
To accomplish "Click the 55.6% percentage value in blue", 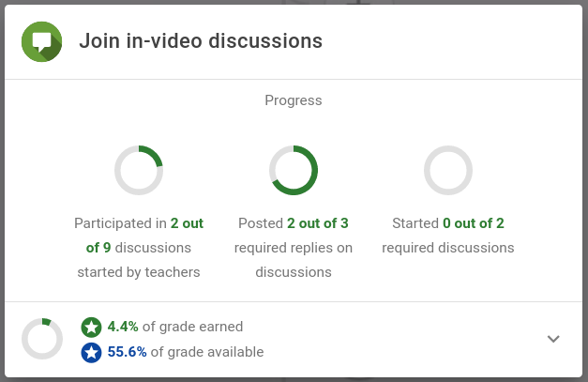I will click(128, 352).
